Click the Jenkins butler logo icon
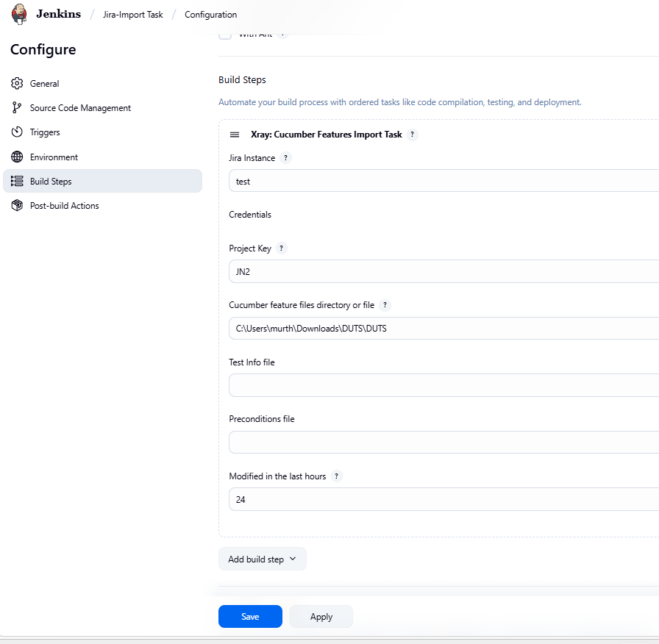This screenshot has height=644, width=659. point(19,14)
